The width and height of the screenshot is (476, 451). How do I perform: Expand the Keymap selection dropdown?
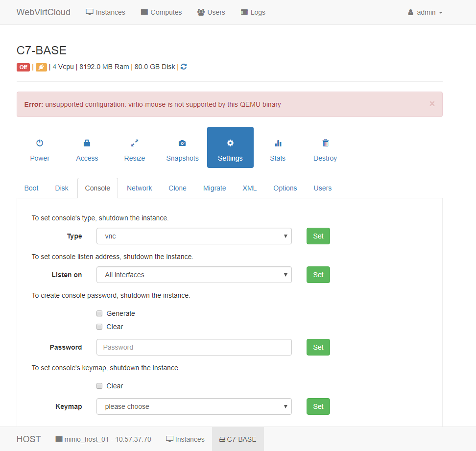(x=193, y=406)
